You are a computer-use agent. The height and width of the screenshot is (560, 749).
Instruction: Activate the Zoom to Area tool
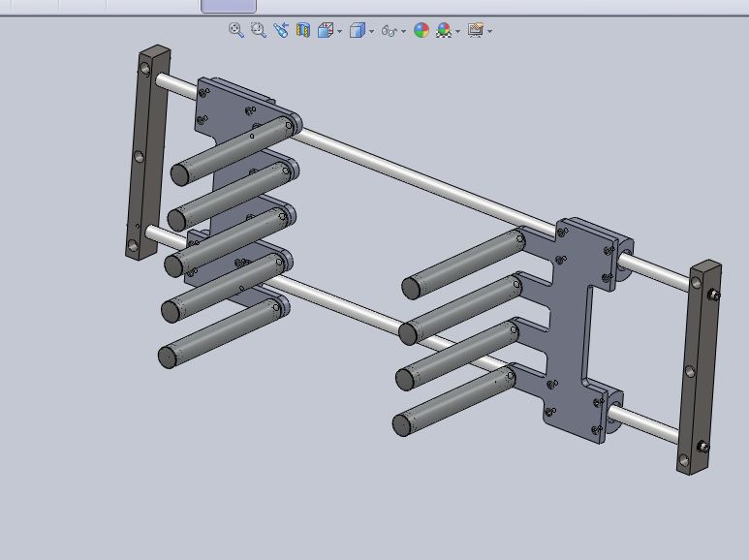[259, 31]
